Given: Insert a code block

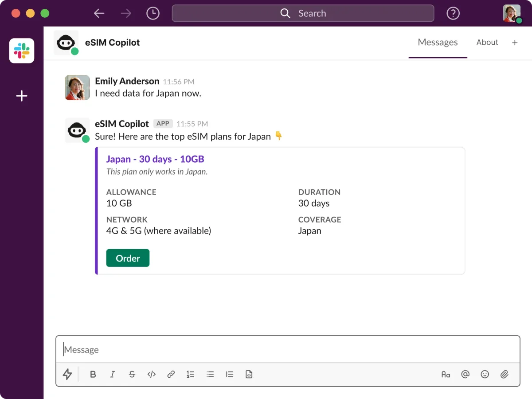Looking at the screenshot, I should pyautogui.click(x=249, y=374).
